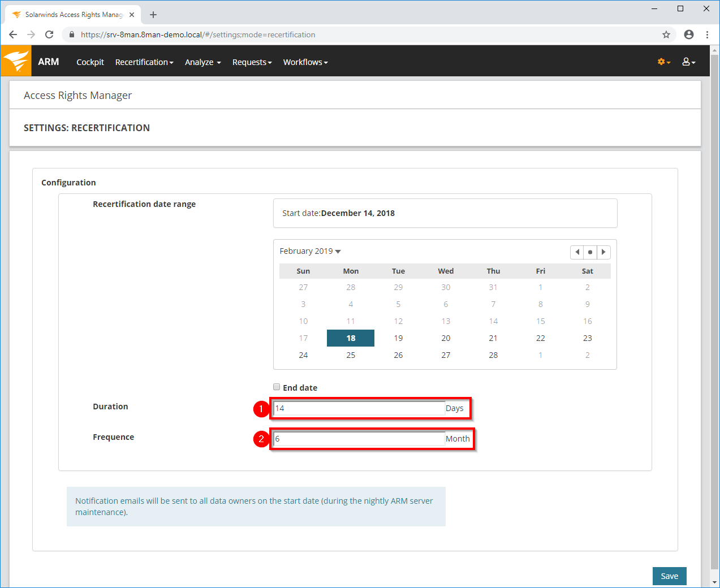This screenshot has height=588, width=720.
Task: Expand the February 2019 month dropdown
Action: click(310, 251)
